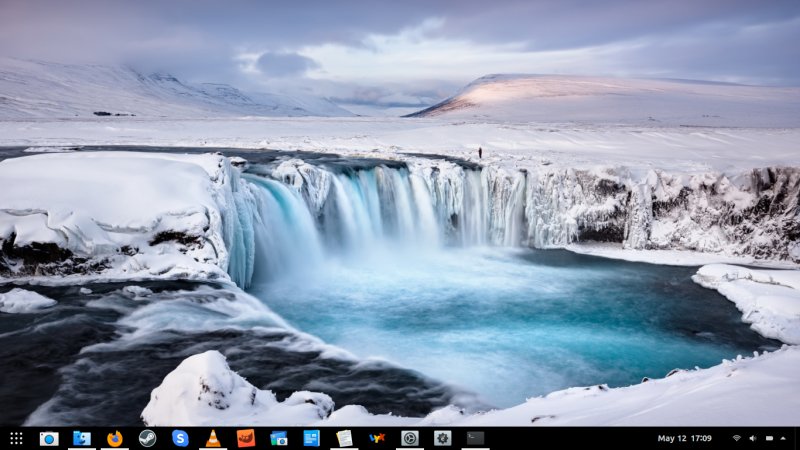The width and height of the screenshot is (800, 450).
Task: Open the notes text editor icon
Action: [344, 438]
